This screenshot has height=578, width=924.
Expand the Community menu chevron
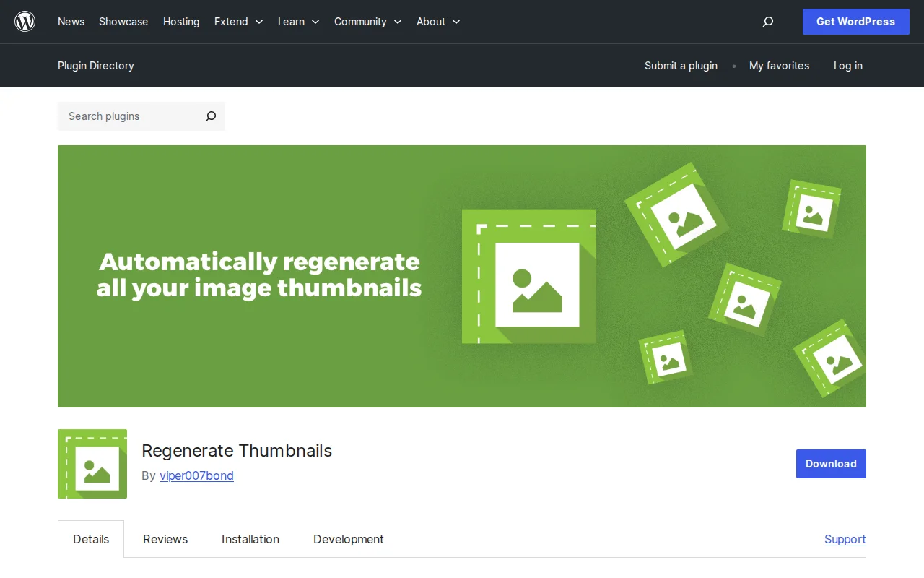[x=397, y=22]
